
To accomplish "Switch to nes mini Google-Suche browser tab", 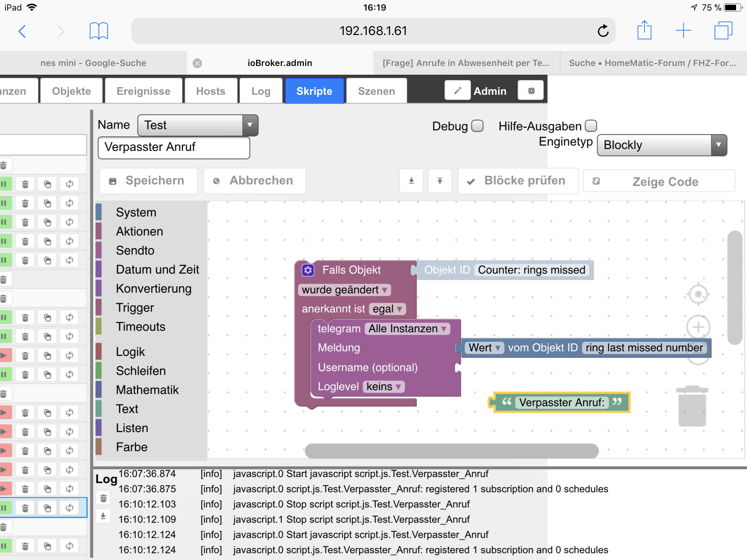I will (x=93, y=63).
